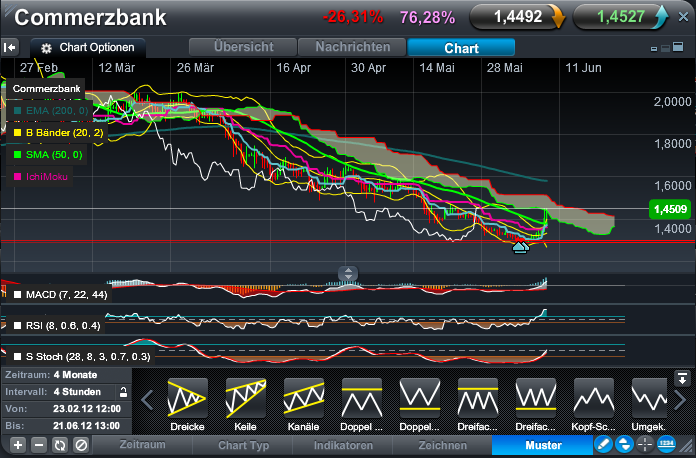Open the Zeitraum 4 Monate selector
This screenshot has height=458, width=696.
point(67,375)
